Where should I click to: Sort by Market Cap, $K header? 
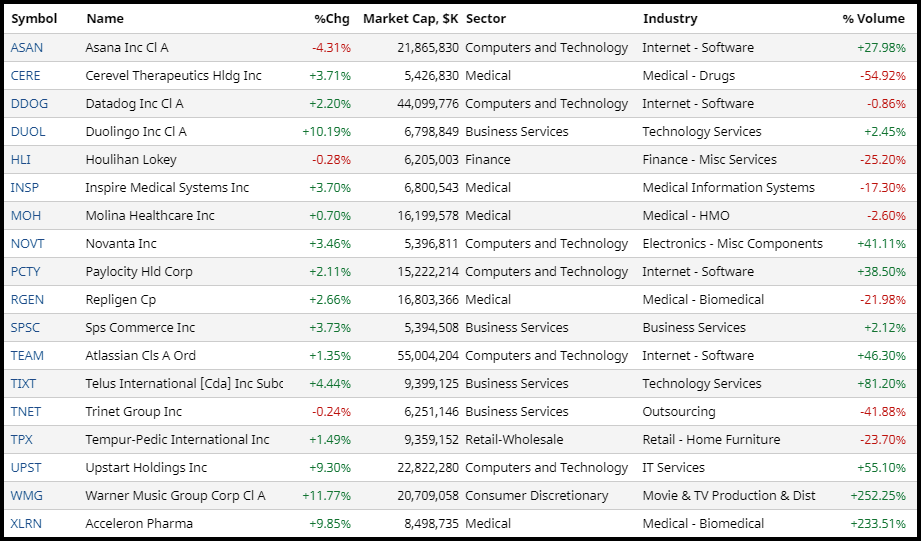pyautogui.click(x=410, y=19)
